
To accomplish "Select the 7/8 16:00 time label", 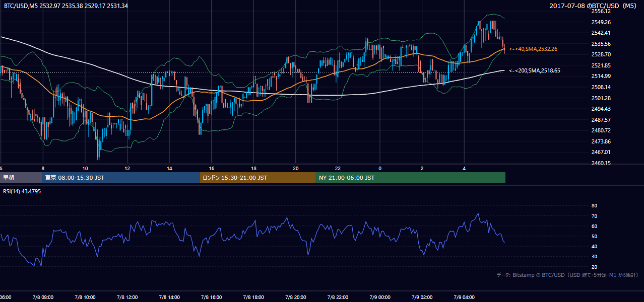I will coord(212,297).
